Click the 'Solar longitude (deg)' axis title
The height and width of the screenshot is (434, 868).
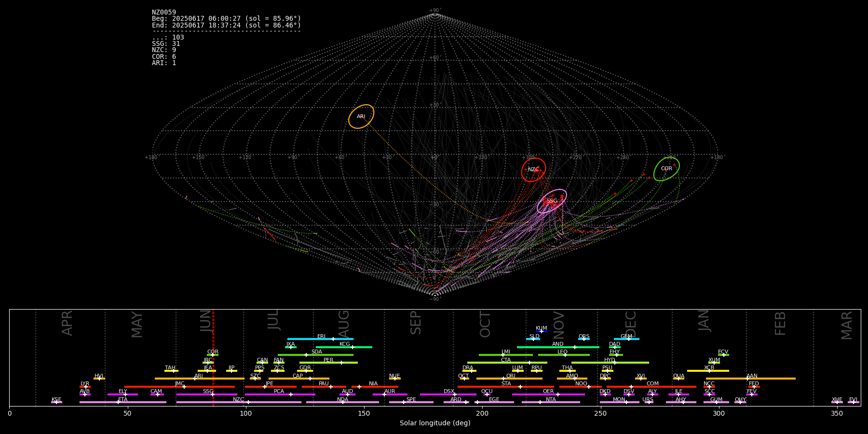[x=435, y=423]
